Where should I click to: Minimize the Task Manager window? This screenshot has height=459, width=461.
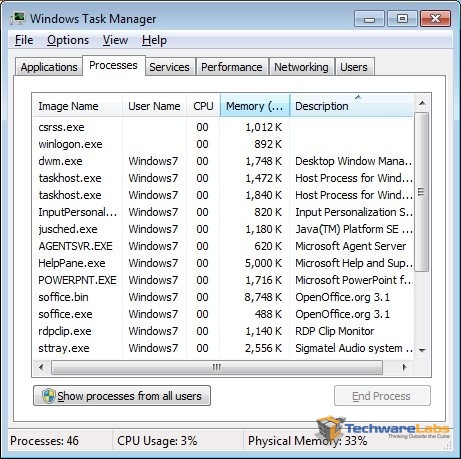click(x=369, y=18)
